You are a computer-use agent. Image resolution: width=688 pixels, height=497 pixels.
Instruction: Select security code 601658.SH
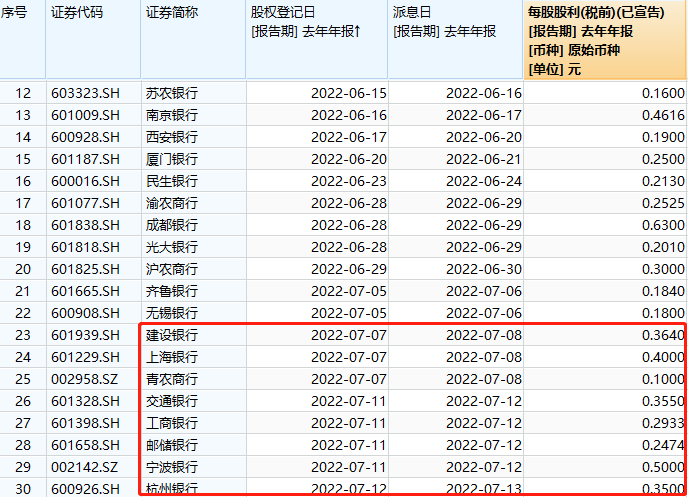point(85,445)
